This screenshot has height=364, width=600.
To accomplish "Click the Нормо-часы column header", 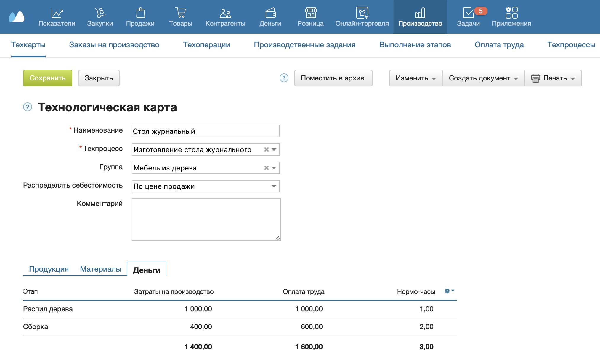I will (x=416, y=291).
